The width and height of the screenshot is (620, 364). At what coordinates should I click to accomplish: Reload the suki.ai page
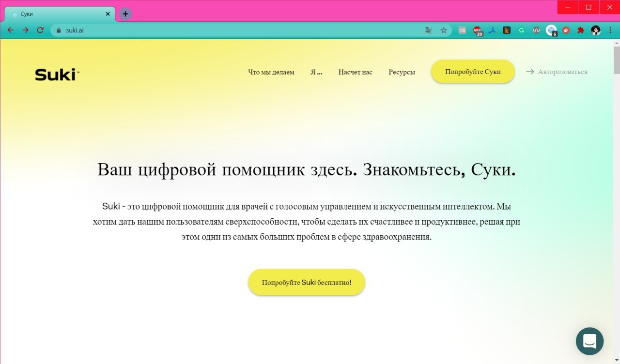(x=40, y=30)
